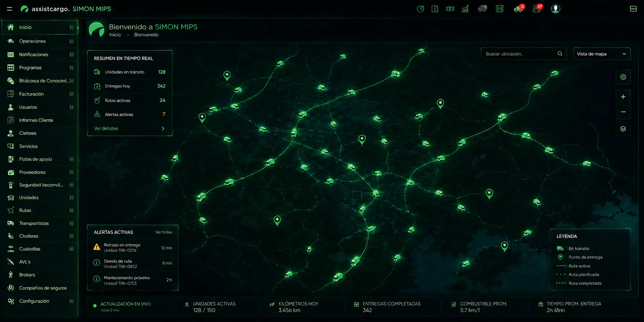Open Informes Cliente menu item
This screenshot has width=644, height=322.
click(40, 120)
